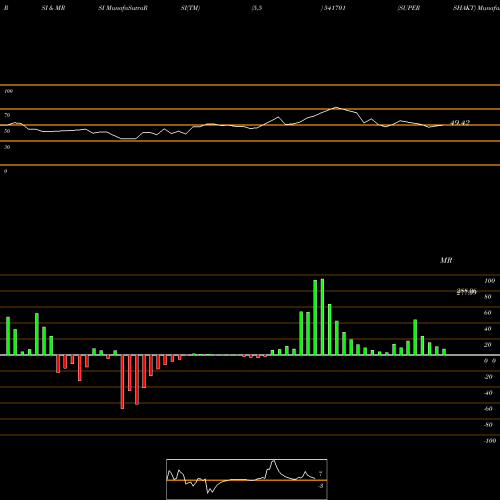The width and height of the screenshot is (500, 500).
Task: Click the MR axis label -20
Action: tap(488, 377)
